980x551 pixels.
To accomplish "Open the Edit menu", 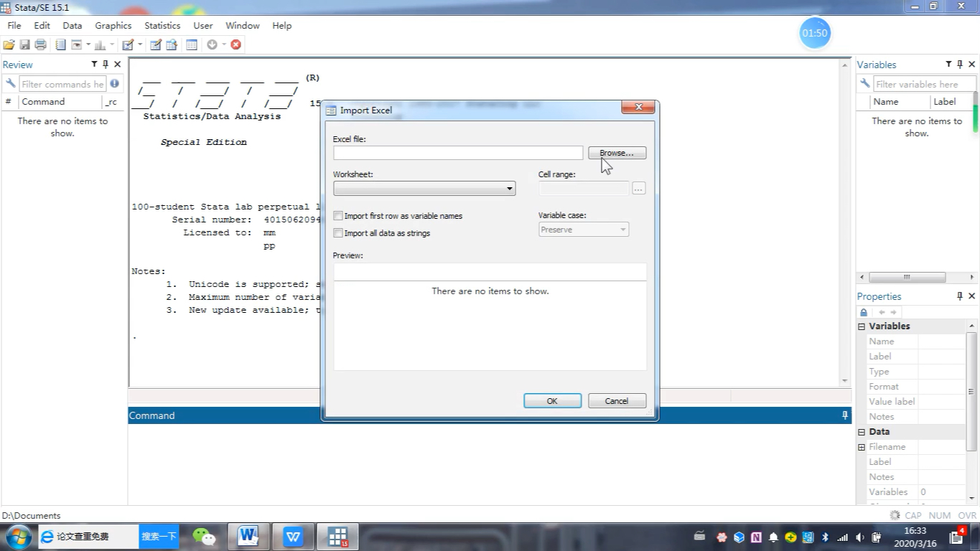I will click(x=42, y=25).
